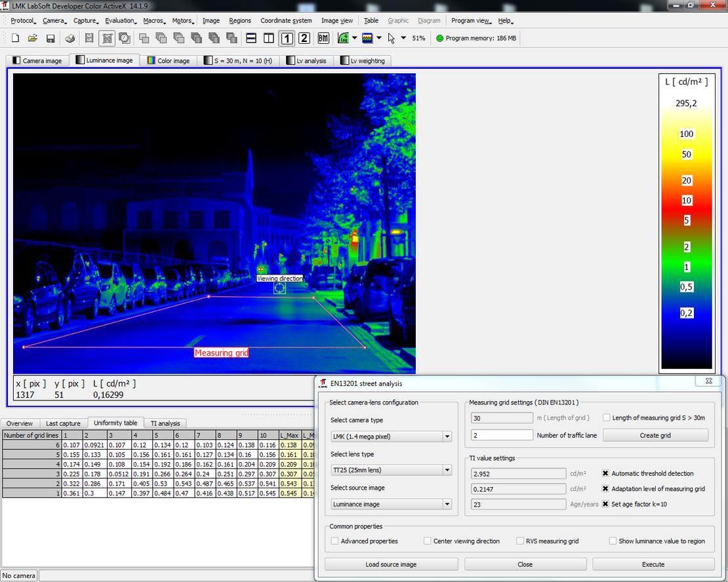Open the lens type dropdown TT25
728x582 pixels.
[392, 470]
